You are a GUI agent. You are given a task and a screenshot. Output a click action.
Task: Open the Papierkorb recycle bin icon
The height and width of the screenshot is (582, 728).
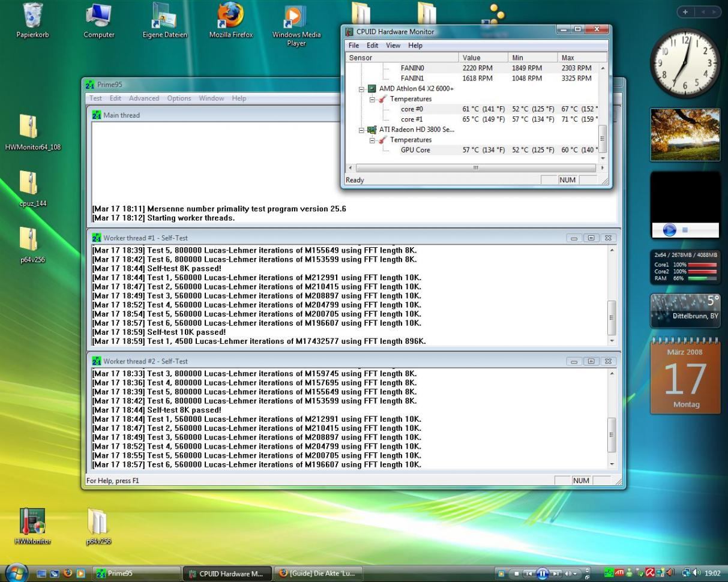click(32, 20)
